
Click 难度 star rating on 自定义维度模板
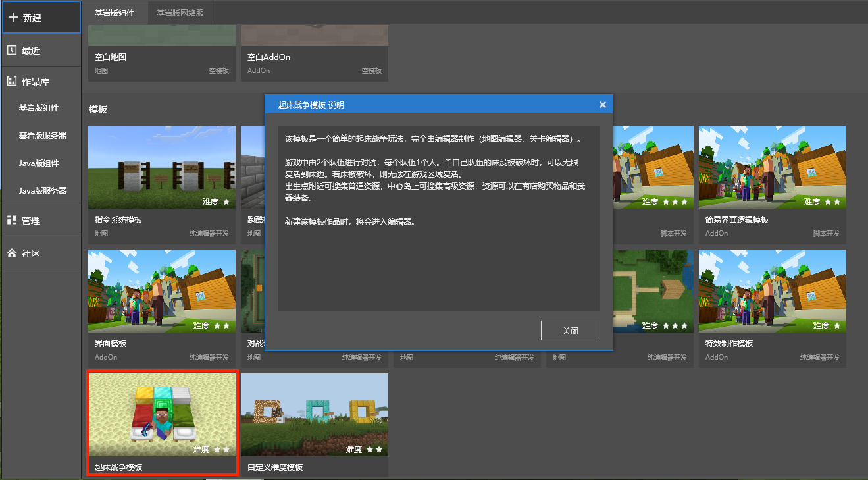point(365,450)
